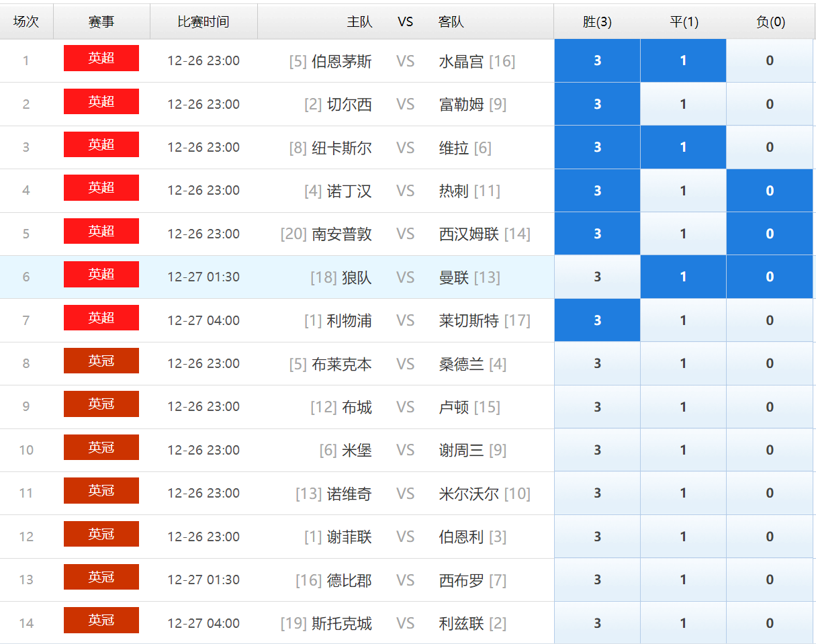Select draw (1) for 米堡 vs 谢周三

pos(683,450)
